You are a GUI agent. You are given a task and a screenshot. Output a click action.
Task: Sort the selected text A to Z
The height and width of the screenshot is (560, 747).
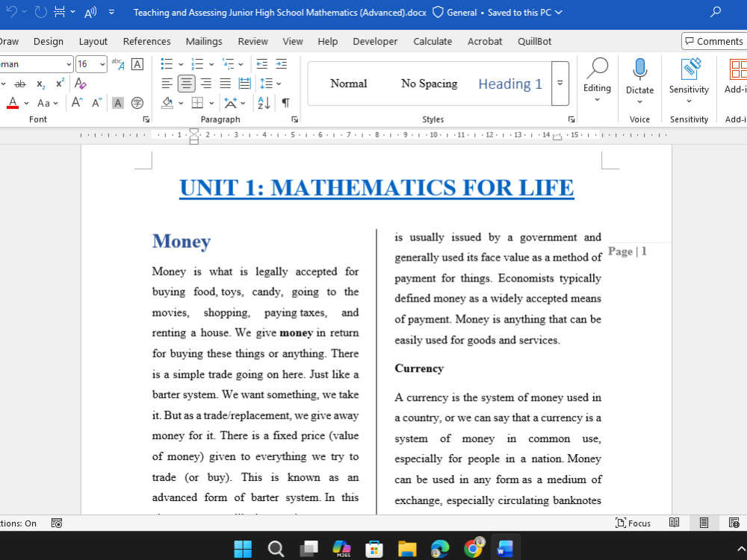(264, 103)
